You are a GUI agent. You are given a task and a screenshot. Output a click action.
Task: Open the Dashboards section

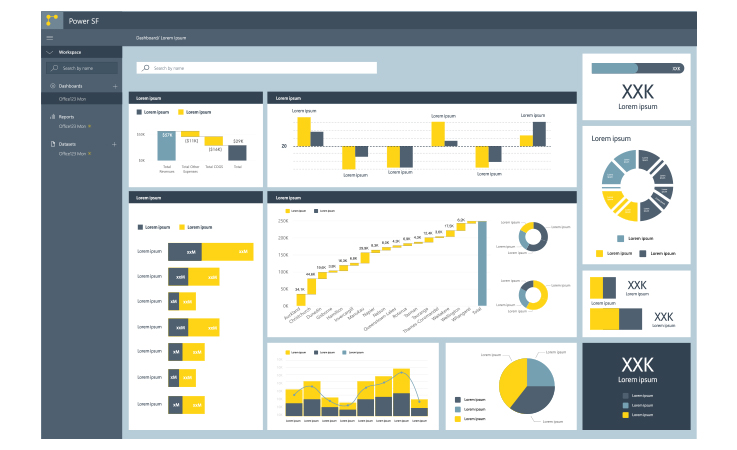71,86
